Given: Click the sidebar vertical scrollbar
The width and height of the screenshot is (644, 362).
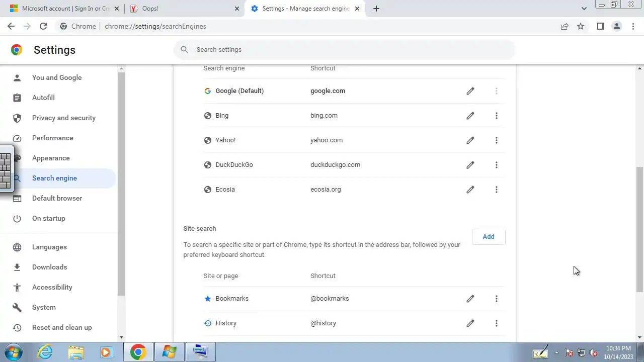Looking at the screenshot, I should (121, 184).
